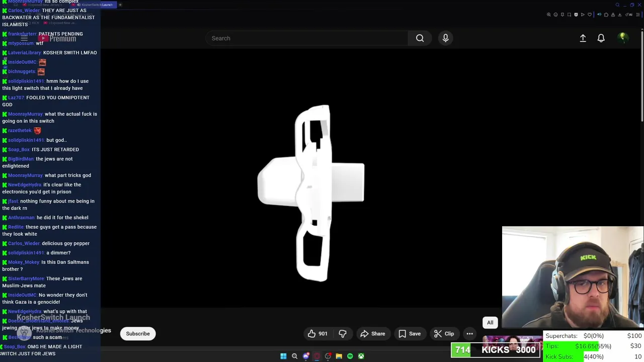
Task: Click the KosherSwitch Launch video title
Action: point(53,317)
